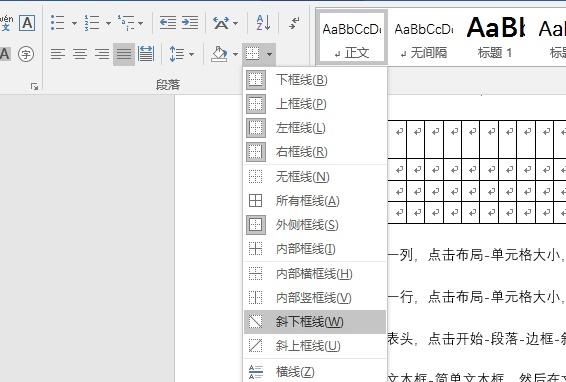Apply 内部框线(I) inside borders
This screenshot has width=566, height=382.
pyautogui.click(x=315, y=249)
